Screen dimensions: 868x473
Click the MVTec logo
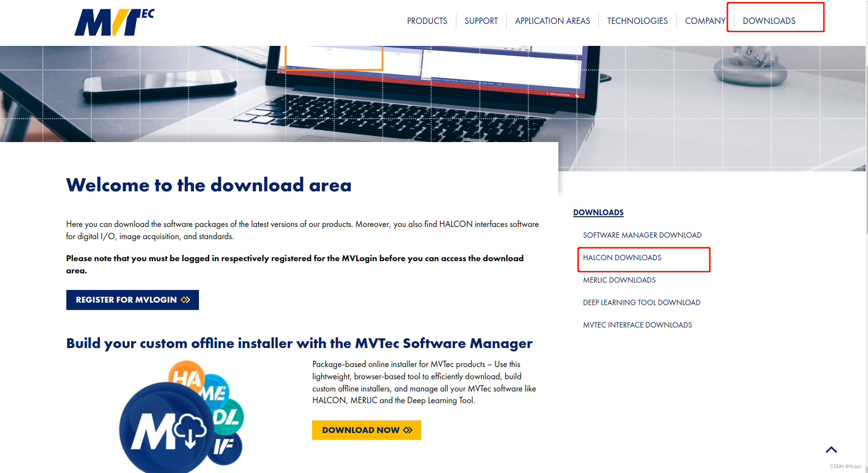tap(114, 22)
